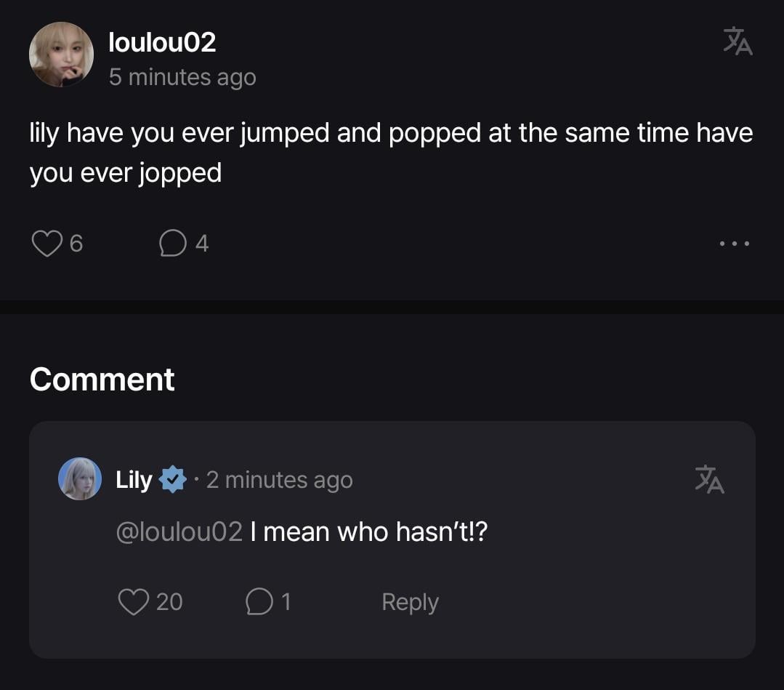Click Lily's name in the comment
The height and width of the screenshot is (690, 784).
[x=134, y=480]
